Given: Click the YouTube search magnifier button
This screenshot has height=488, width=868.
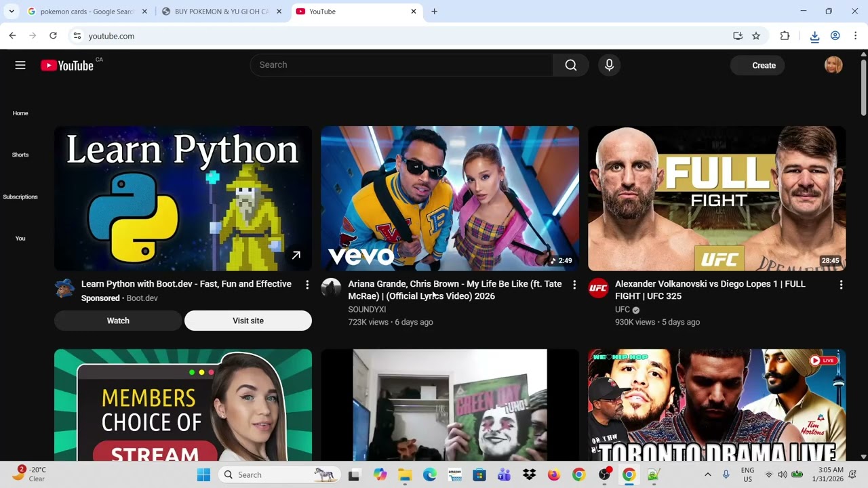Looking at the screenshot, I should [571, 65].
